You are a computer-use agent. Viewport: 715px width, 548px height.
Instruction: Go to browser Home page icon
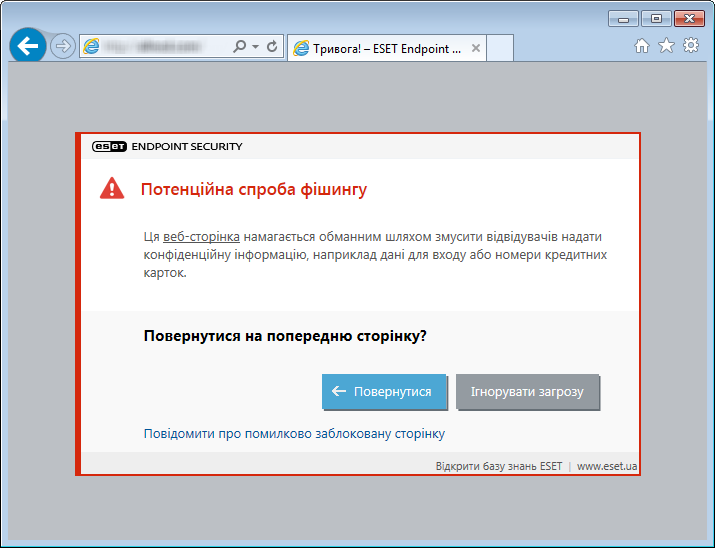click(642, 46)
